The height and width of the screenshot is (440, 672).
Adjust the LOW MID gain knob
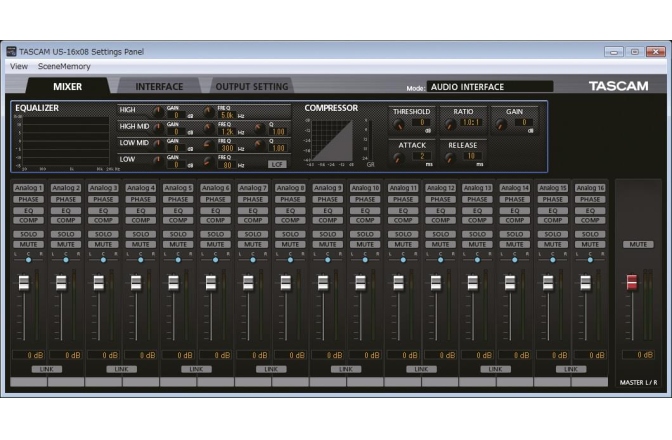pos(158,145)
